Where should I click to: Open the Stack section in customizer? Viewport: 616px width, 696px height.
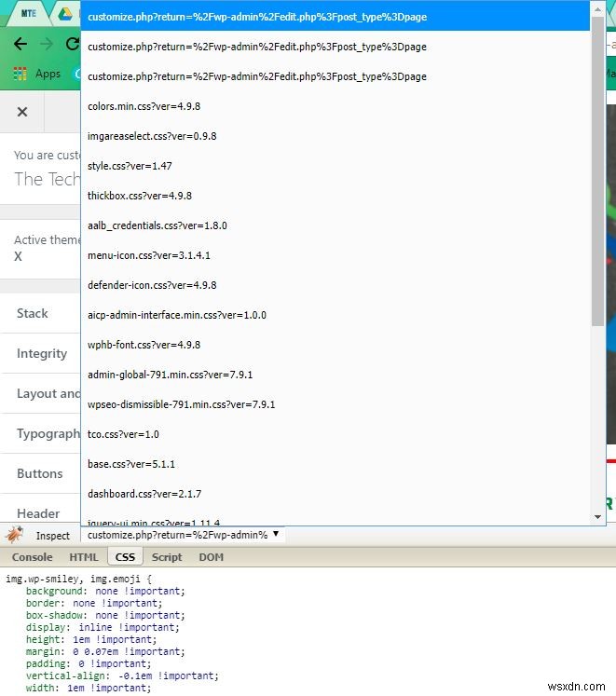point(33,313)
